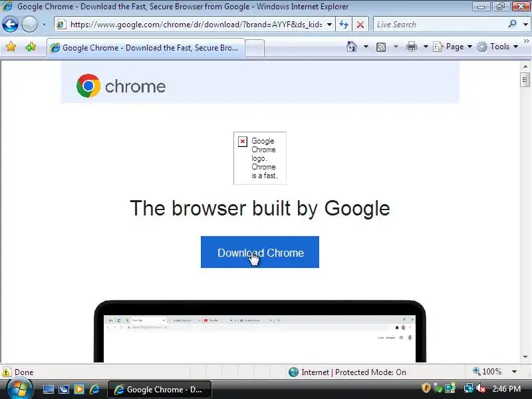The image size is (532, 399).
Task: Click the IE page icon in address bar
Action: pos(61,25)
